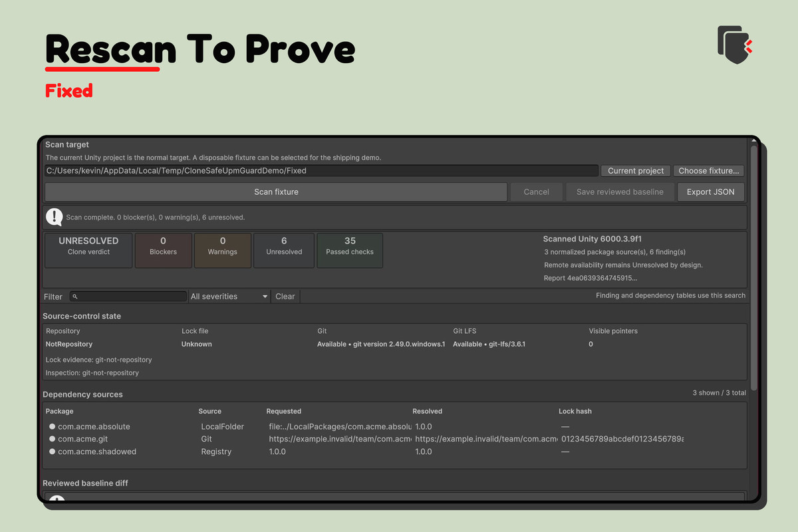Screen dimensions: 798x532
Task: Export the report with Export JSON
Action: pyautogui.click(x=711, y=192)
